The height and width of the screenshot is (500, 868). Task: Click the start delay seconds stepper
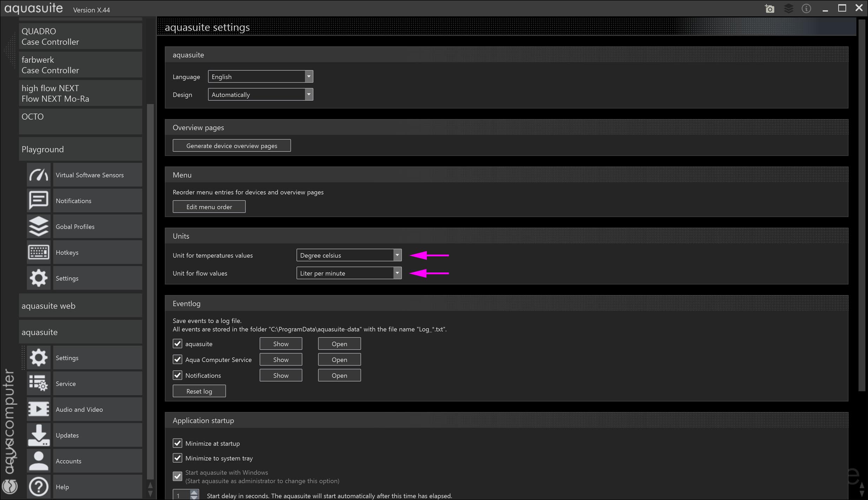tap(194, 495)
